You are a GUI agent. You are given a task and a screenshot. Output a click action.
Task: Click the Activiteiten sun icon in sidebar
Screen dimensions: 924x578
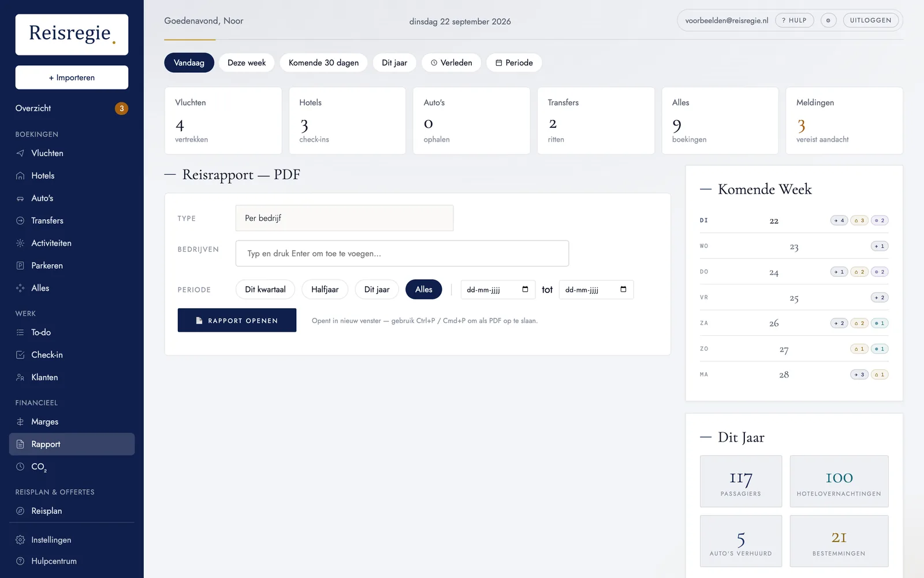[20, 243]
